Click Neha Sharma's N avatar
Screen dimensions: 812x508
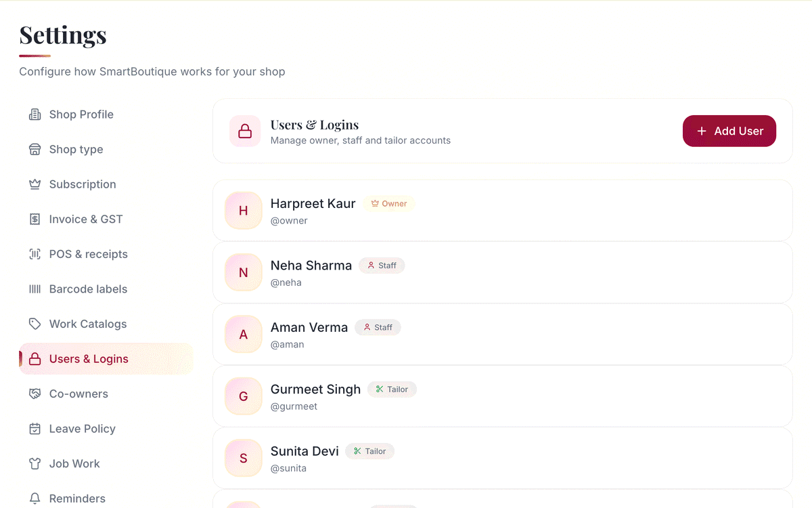coord(244,272)
